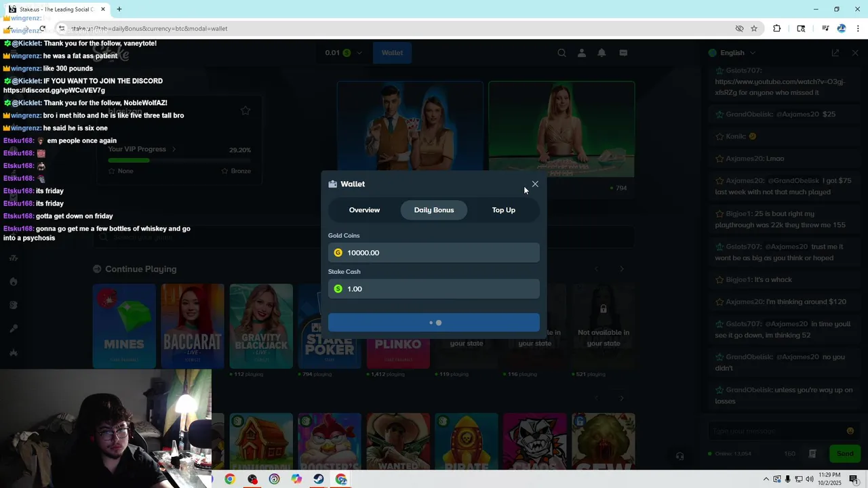Click the Stake Cash amount field
This screenshot has width=868, height=488.
(434, 289)
